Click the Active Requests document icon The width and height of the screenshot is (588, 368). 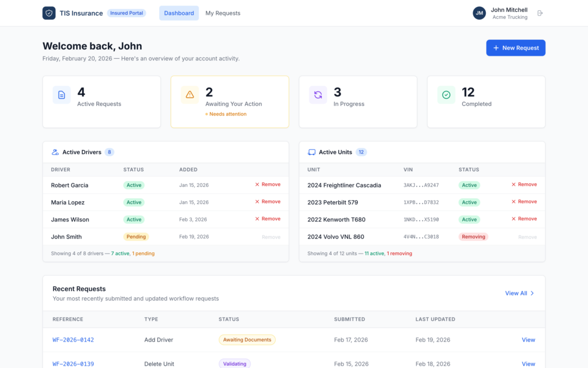point(61,95)
